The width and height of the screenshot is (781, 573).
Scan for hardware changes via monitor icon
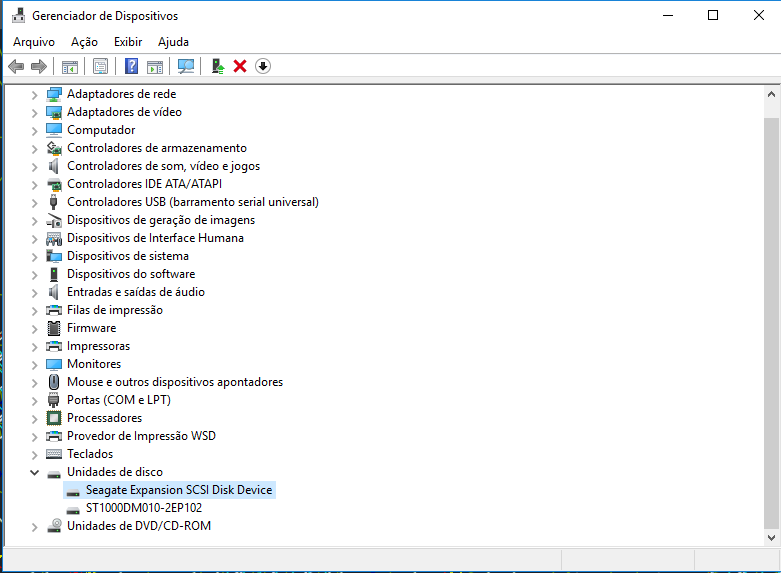[x=186, y=66]
